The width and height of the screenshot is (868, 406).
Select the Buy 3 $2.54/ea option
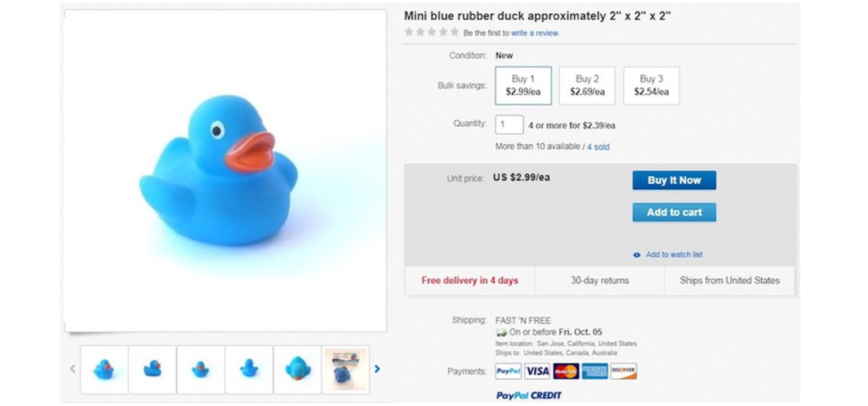651,85
